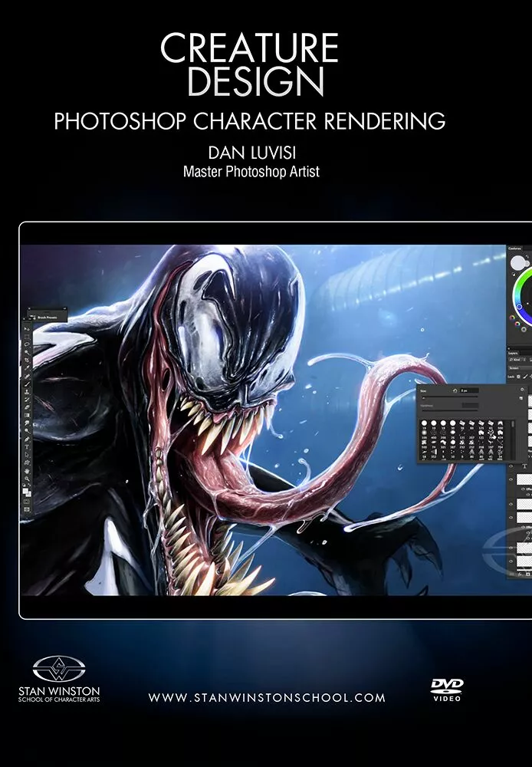532x767 pixels.
Task: Open the brush picker gear settings menu
Action: click(522, 390)
